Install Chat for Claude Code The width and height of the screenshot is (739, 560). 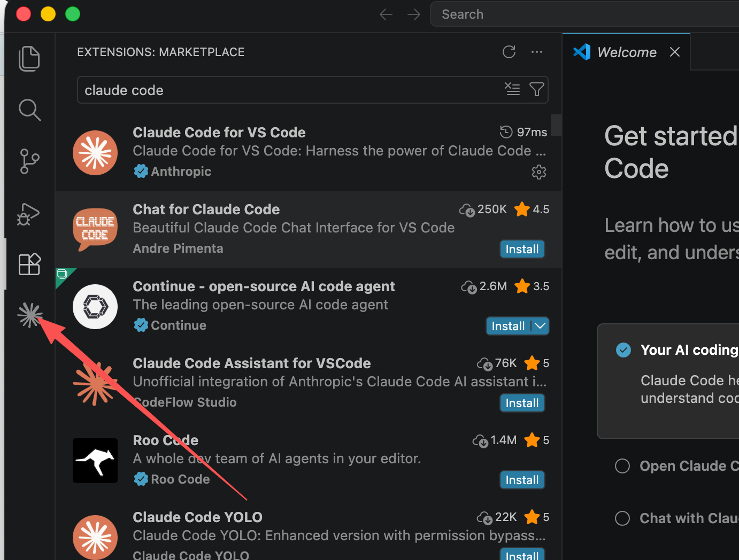coord(522,249)
